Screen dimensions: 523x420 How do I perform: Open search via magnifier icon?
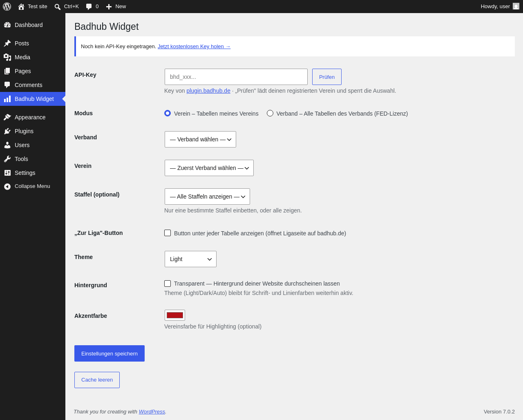click(58, 7)
